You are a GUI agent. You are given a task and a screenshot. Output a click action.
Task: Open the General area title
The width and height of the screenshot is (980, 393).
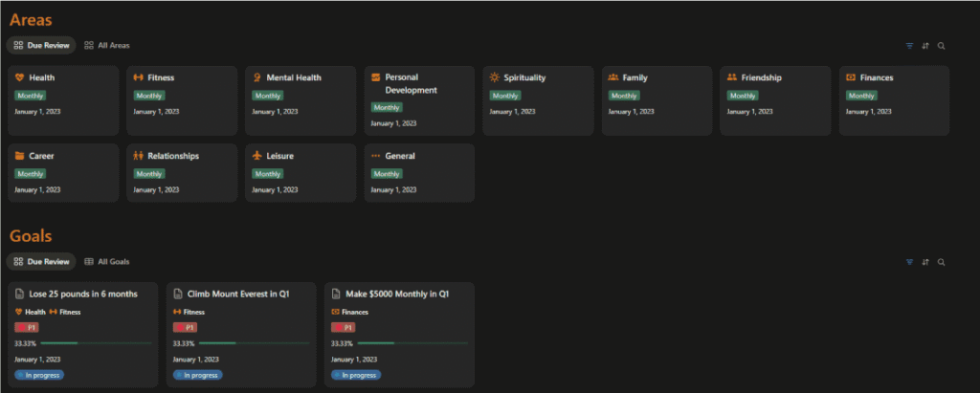coord(400,156)
